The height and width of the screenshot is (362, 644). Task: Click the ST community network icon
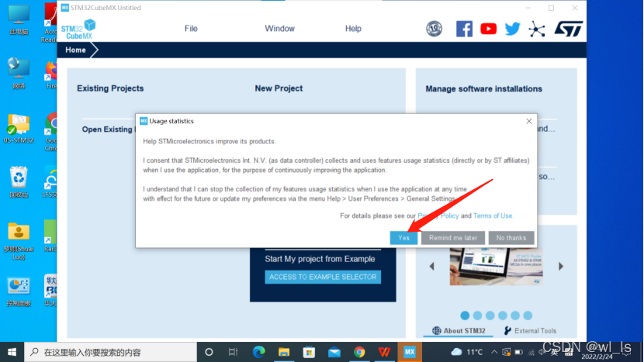tap(537, 29)
